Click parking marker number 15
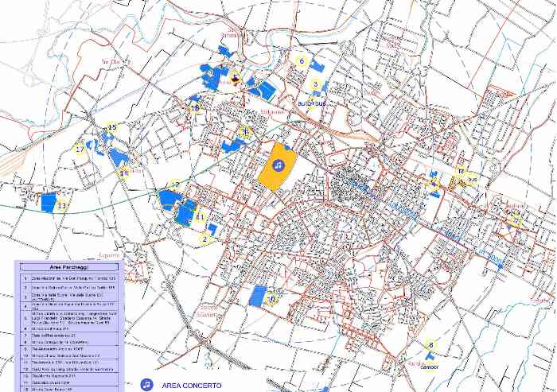This screenshot has width=557, height=392. (112, 127)
